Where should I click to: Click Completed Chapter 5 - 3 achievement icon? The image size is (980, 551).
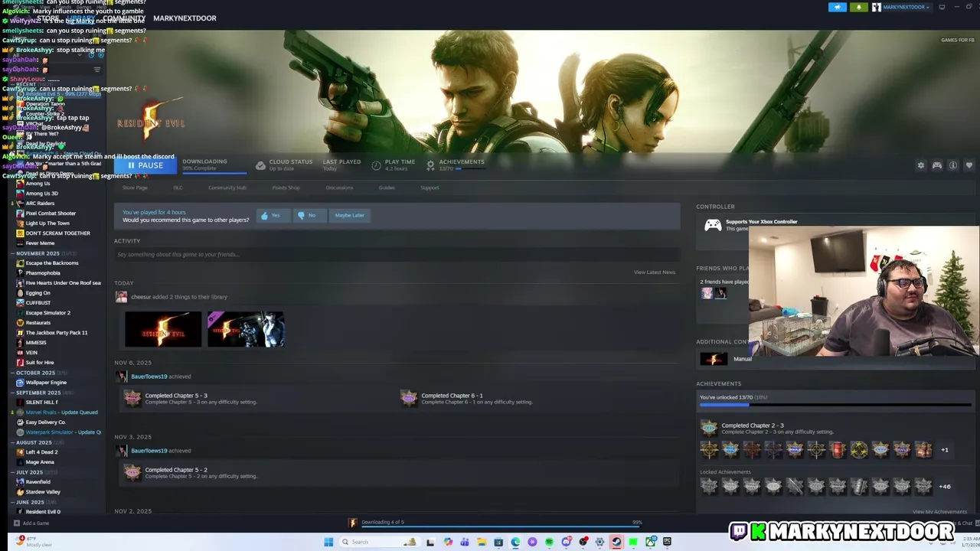point(132,398)
